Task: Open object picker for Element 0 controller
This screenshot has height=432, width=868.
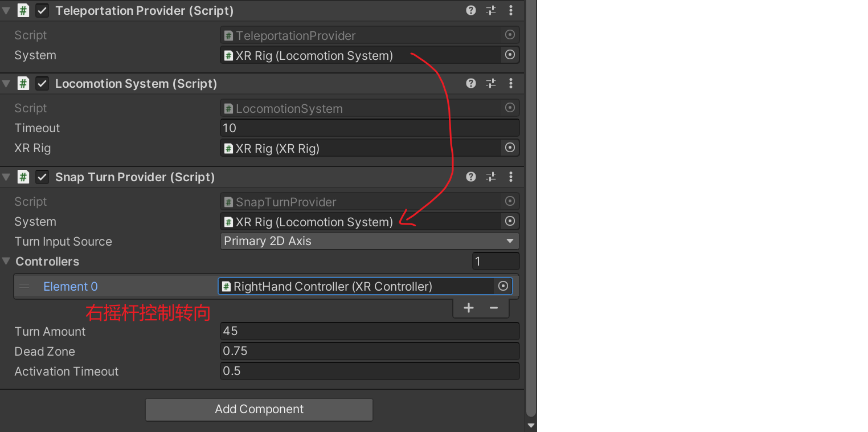Action: 503,286
